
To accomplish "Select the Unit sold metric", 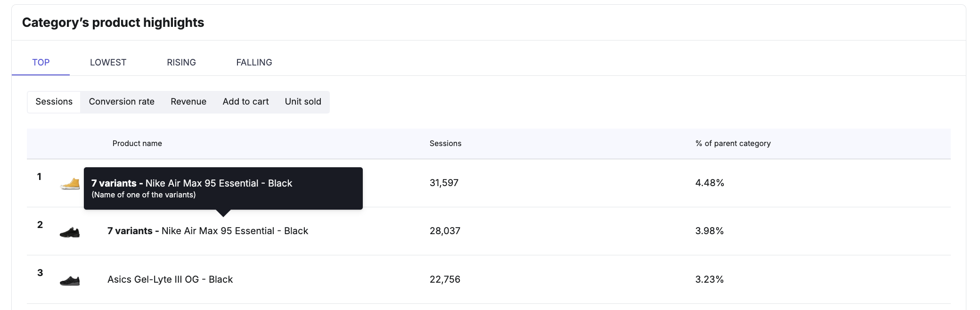I will point(303,102).
